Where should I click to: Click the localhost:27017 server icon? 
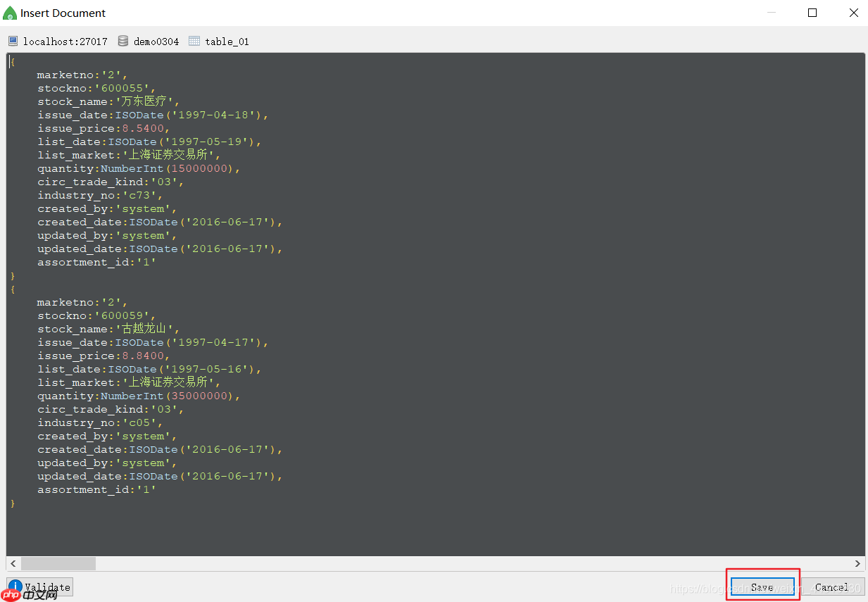coord(13,42)
